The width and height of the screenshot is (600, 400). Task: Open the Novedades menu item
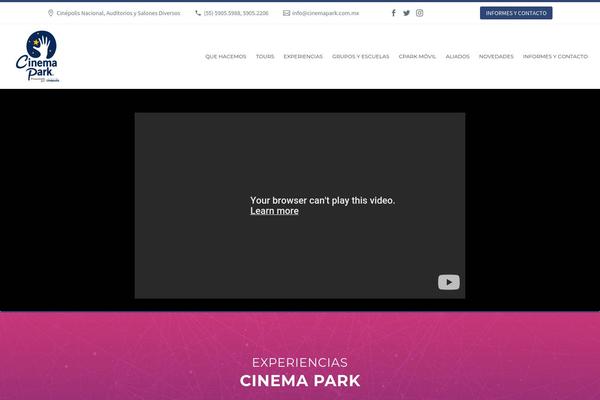496,56
